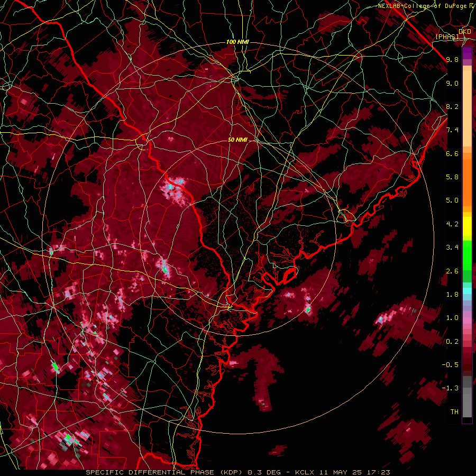Click the SPECIFIC DIFFERENTIAL PHASE (KDP) title text

[166, 472]
